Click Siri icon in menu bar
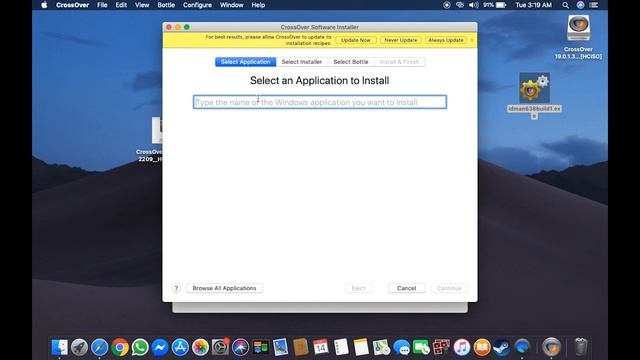This screenshot has height=360, width=640. [580, 5]
